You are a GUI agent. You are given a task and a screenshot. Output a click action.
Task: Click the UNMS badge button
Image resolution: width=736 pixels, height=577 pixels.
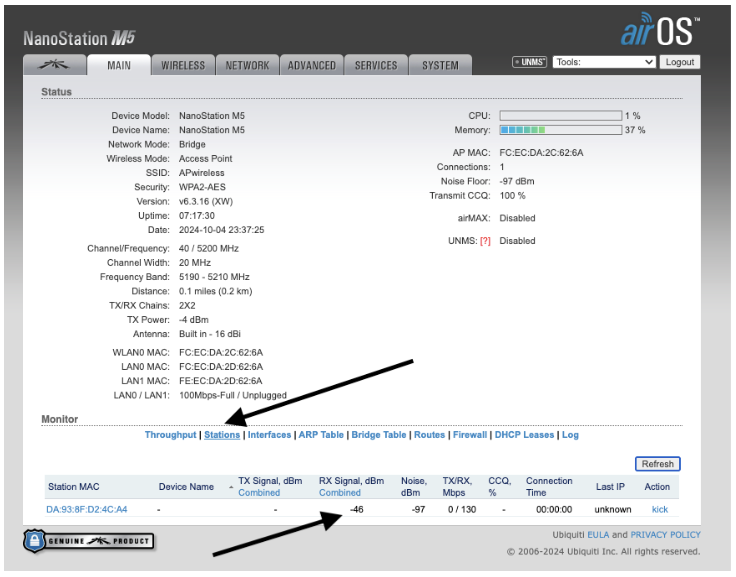coord(529,62)
